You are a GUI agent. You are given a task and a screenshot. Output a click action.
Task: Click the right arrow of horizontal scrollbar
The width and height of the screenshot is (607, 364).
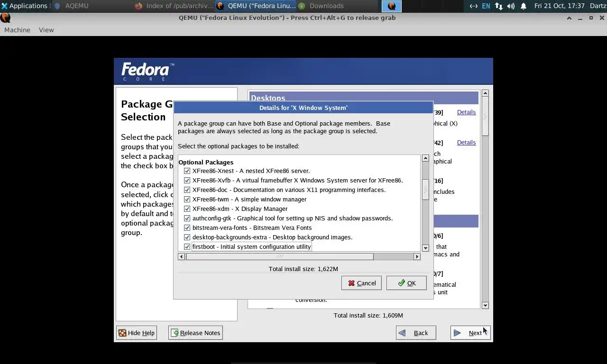pos(417,256)
